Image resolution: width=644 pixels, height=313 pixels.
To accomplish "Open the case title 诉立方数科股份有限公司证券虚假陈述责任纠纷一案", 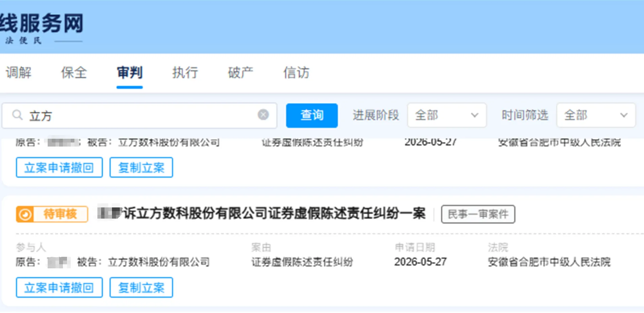I will tap(274, 214).
